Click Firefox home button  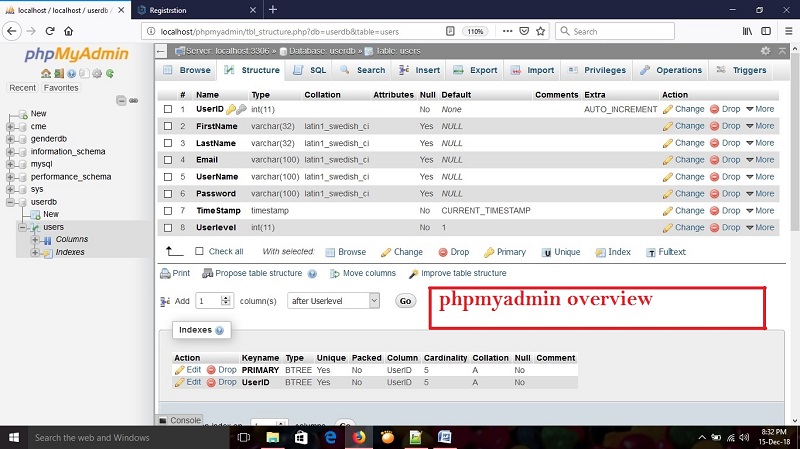coord(68,31)
